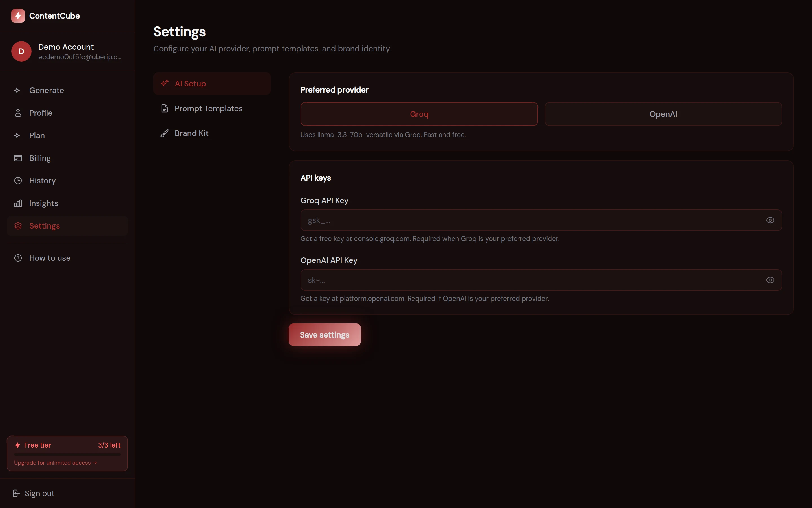The height and width of the screenshot is (508, 812).
Task: Open the Profile page
Action: pyautogui.click(x=67, y=113)
